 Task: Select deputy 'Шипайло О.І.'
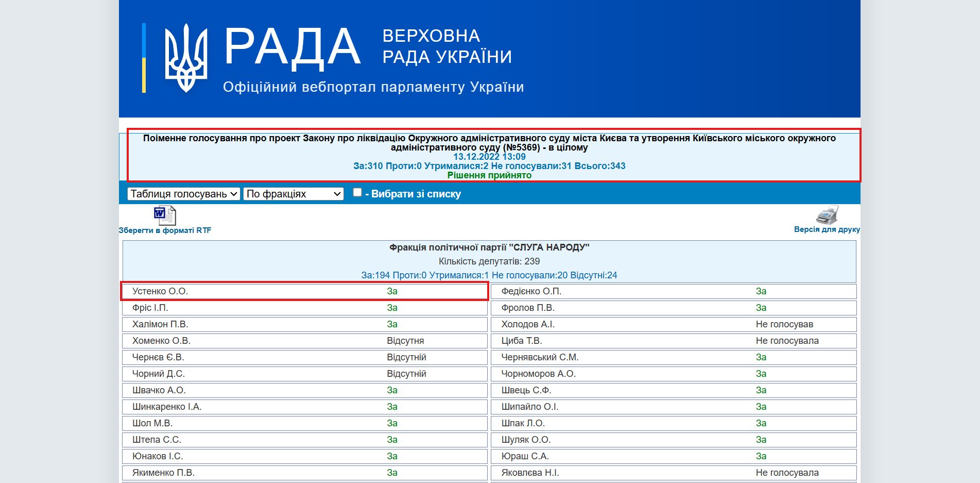point(530,407)
